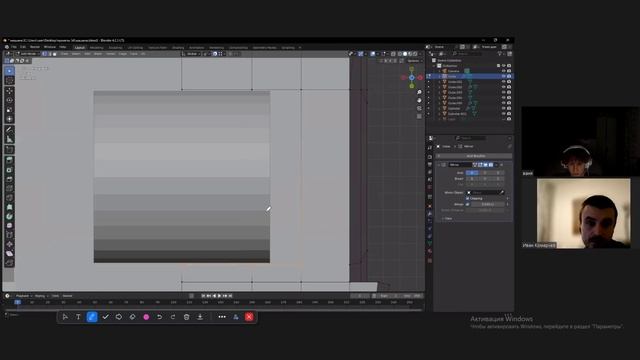640x360 pixels.
Task: Open the Modifiers (wrench) properties tab
Action: point(430,213)
